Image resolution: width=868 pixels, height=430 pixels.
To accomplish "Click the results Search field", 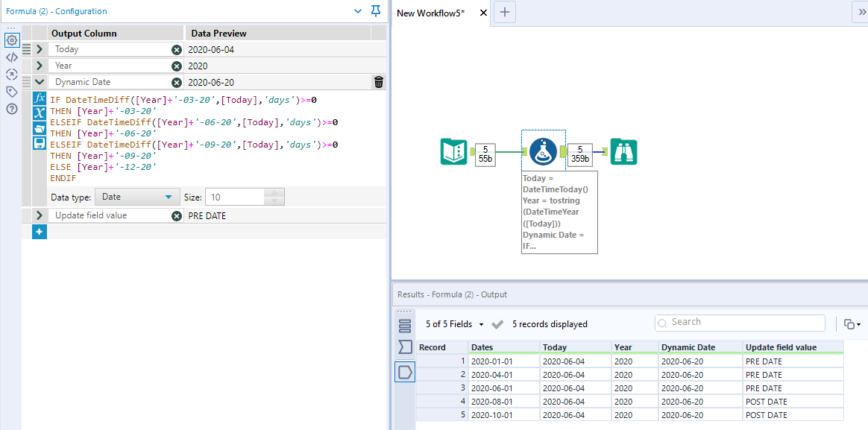I will (740, 323).
